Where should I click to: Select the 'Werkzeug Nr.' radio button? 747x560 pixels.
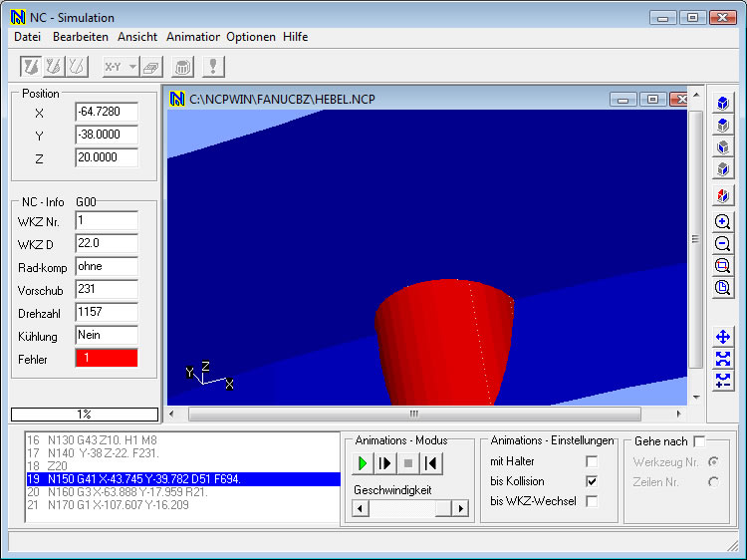[713, 461]
